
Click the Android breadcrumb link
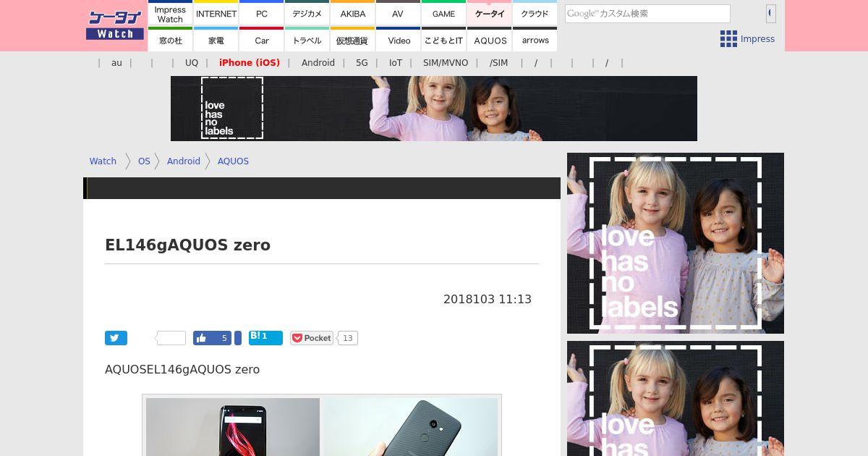click(x=184, y=161)
